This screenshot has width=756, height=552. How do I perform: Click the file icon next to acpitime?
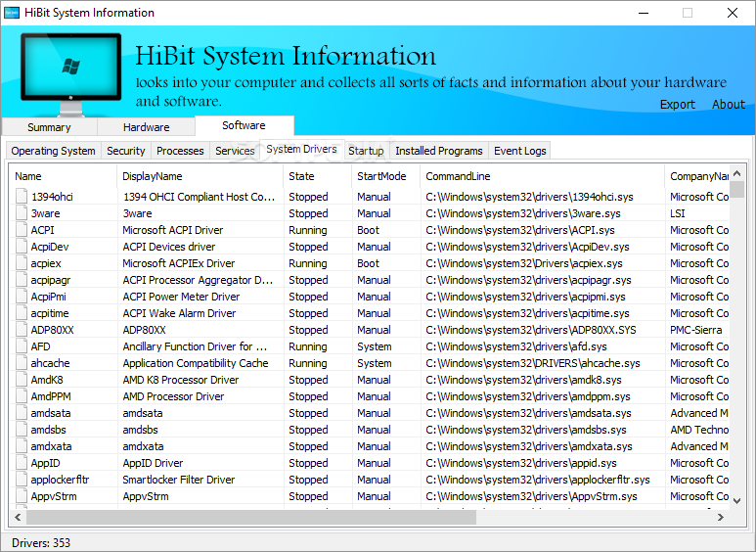[x=22, y=312]
